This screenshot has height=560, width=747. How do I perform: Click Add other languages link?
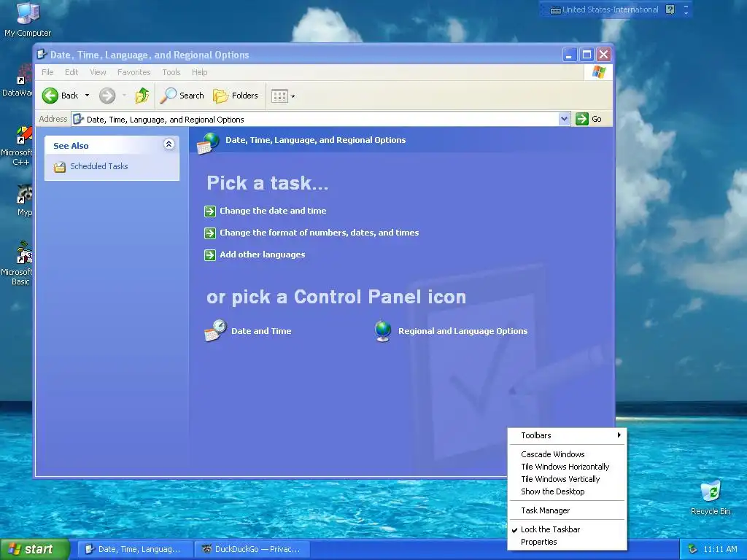263,254
